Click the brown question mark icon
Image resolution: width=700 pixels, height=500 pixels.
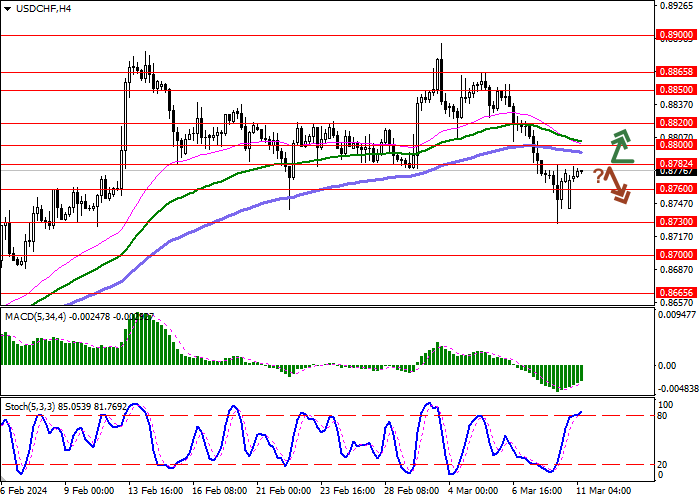click(x=598, y=176)
